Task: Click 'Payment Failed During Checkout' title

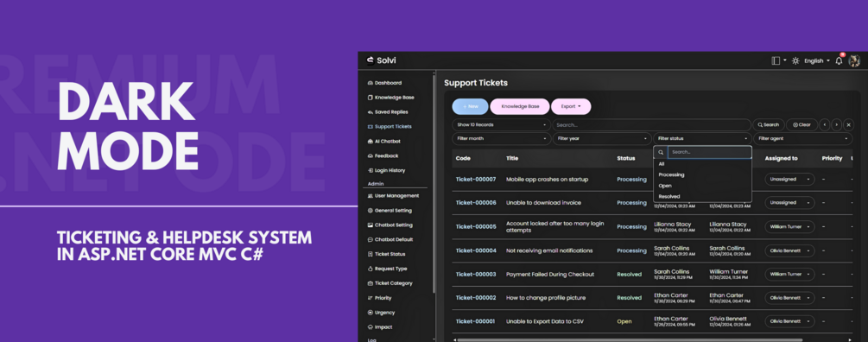Action: (549, 275)
